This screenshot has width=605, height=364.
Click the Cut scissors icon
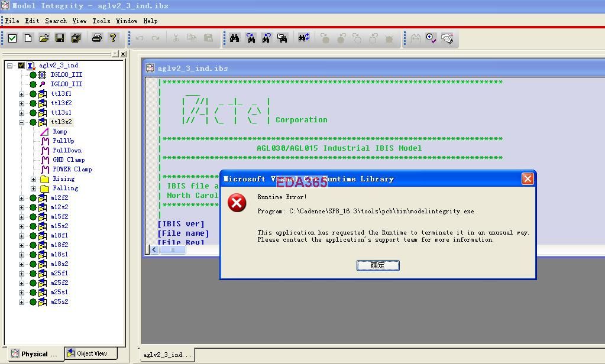pyautogui.click(x=176, y=38)
